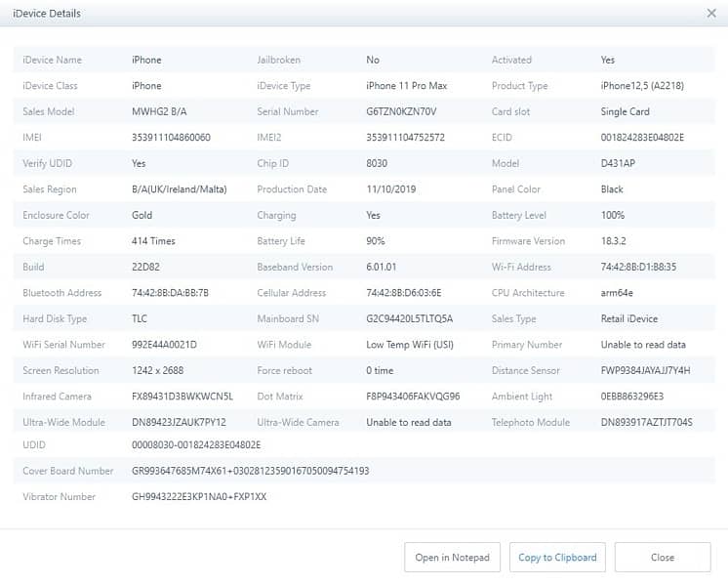Click the Firmware Version label
This screenshot has width=728, height=586.
528,241
